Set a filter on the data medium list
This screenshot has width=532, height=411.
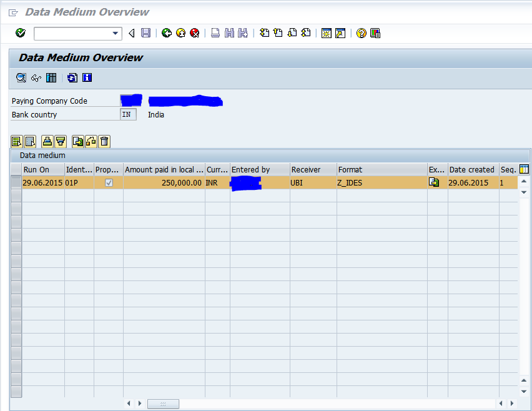(61, 141)
